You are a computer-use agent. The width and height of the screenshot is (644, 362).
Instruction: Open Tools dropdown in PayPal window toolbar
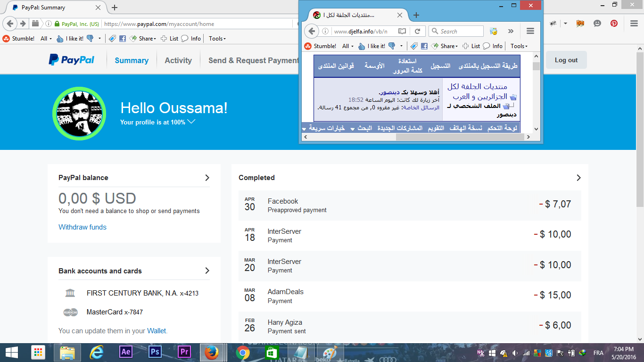(217, 39)
